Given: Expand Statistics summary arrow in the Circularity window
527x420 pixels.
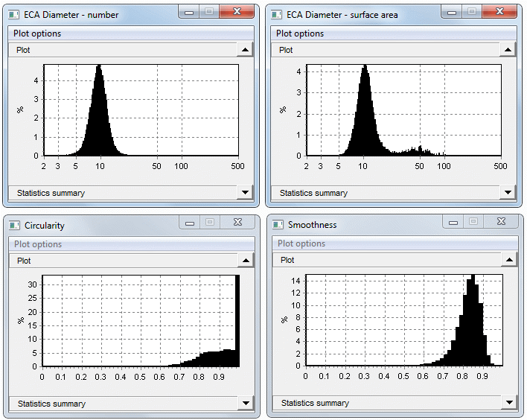Looking at the screenshot, I should pos(245,404).
